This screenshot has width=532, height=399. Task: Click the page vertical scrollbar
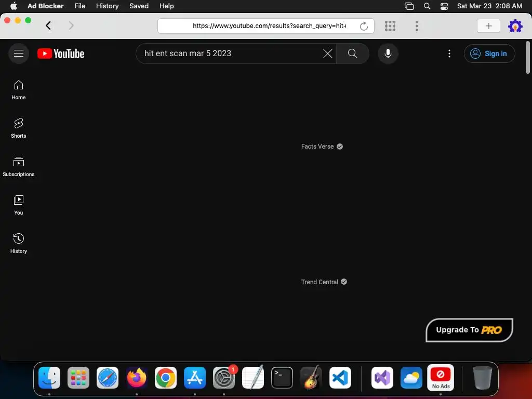528,57
